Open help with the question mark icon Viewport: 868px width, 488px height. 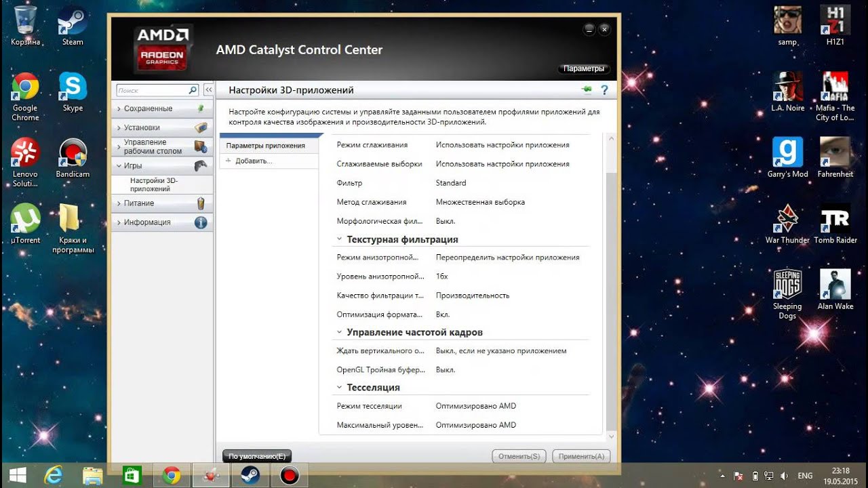point(604,89)
